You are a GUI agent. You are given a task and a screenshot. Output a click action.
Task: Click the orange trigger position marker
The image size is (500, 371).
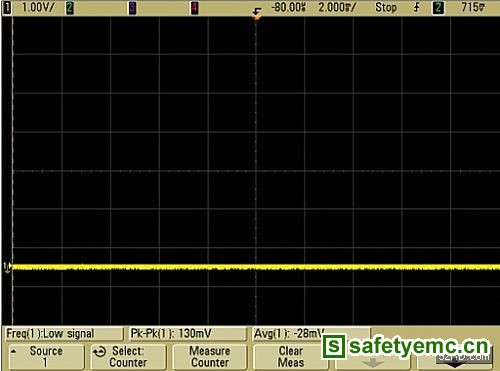[x=256, y=14]
